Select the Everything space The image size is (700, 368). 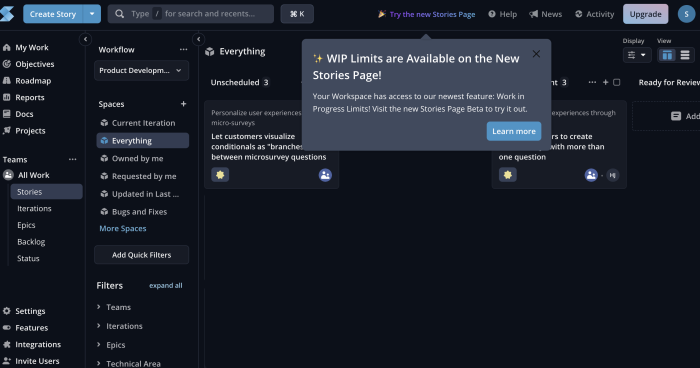click(142, 141)
